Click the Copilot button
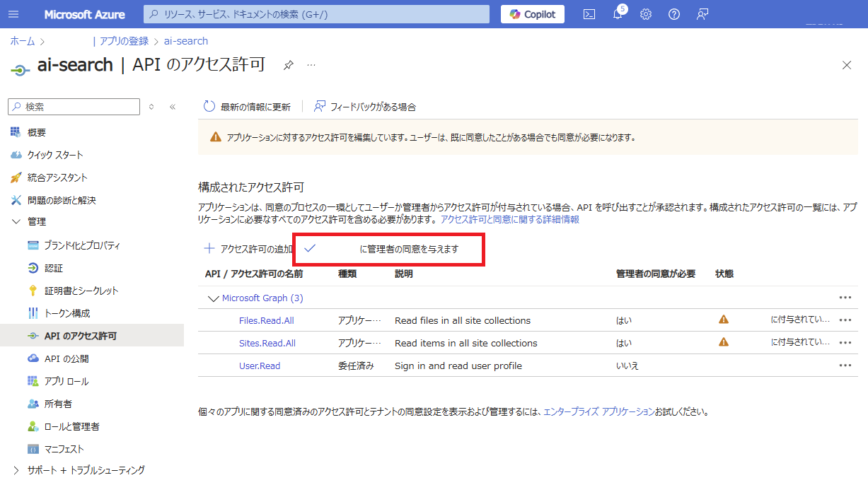The image size is (868, 485). coord(533,14)
